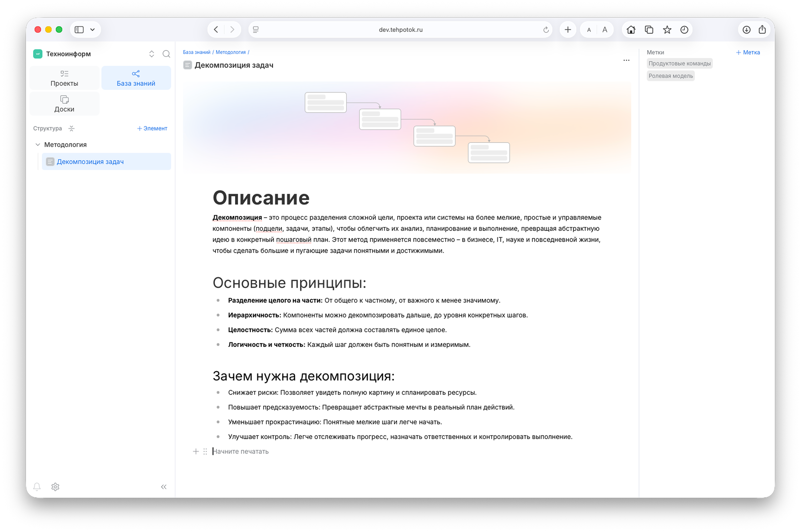801x532 pixels.
Task: Click the plus icon to add a block
Action: click(x=195, y=451)
